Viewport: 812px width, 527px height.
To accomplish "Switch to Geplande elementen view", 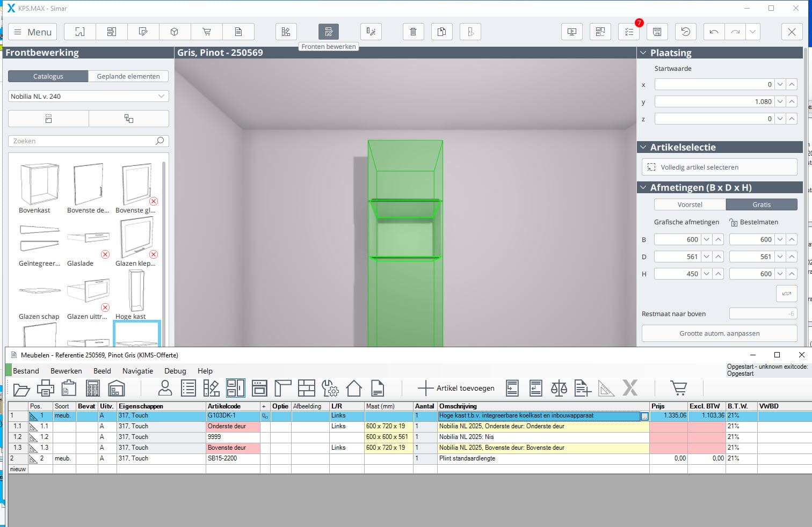I will [128, 76].
